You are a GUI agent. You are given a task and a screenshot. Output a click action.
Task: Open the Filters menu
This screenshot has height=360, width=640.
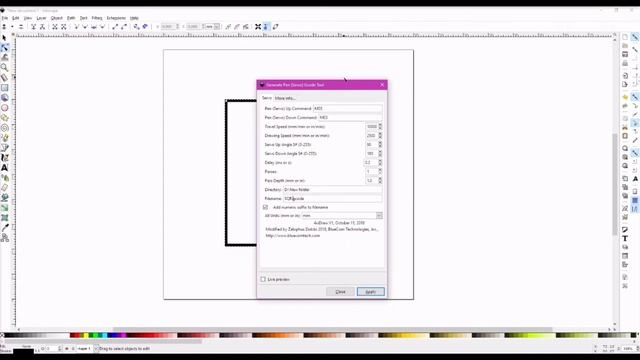97,18
